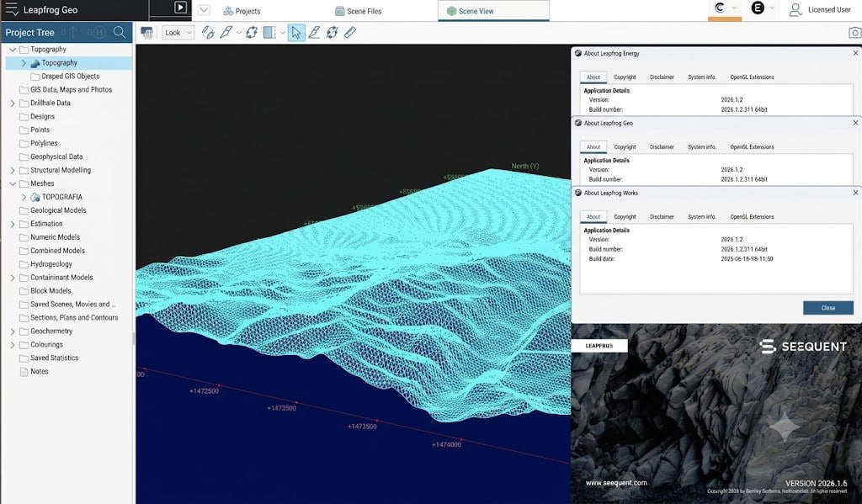Image resolution: width=862 pixels, height=504 pixels.
Task: Click the up arrow in Project Tree header
Action: click(x=72, y=33)
